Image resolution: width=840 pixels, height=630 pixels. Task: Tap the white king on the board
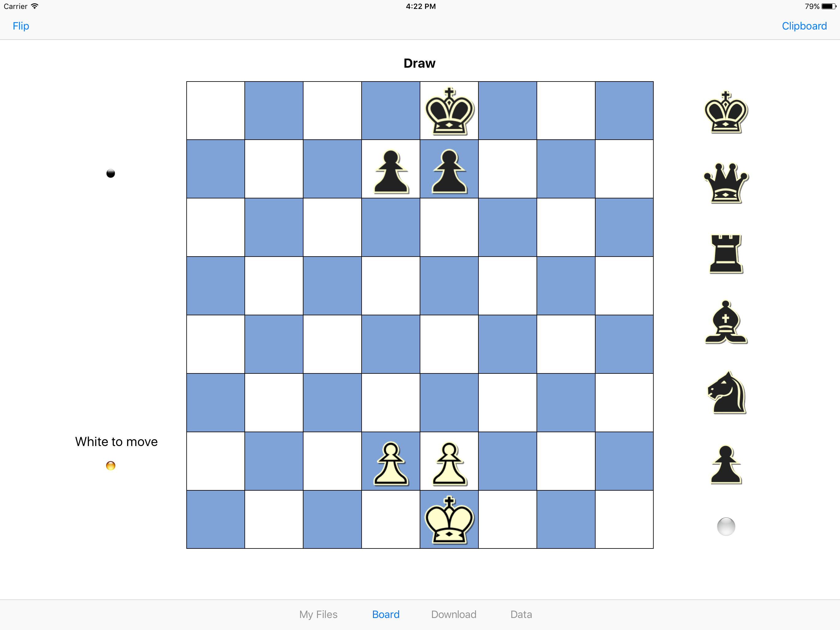(x=449, y=520)
